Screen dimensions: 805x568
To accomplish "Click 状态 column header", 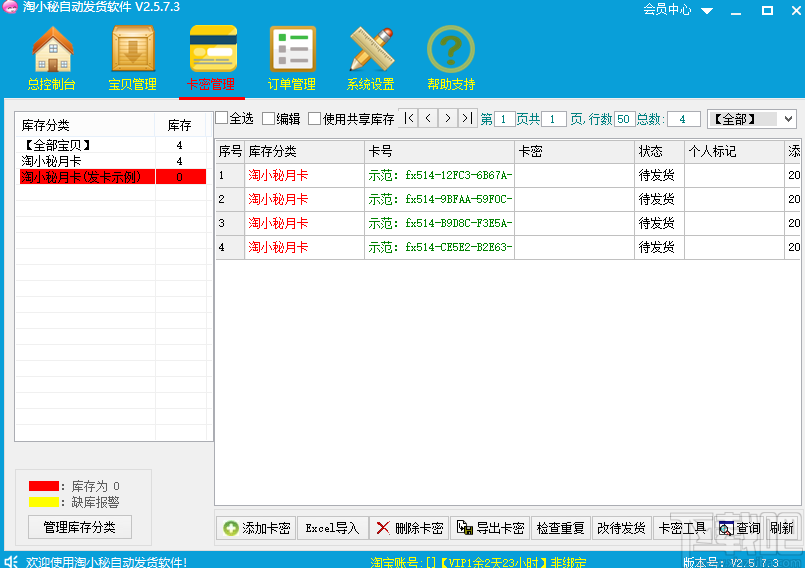I will click(659, 152).
